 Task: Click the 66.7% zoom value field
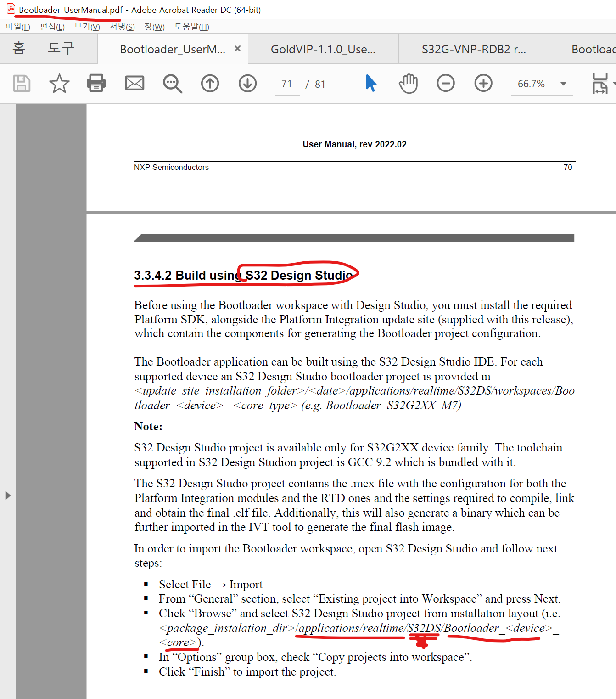[x=531, y=84]
